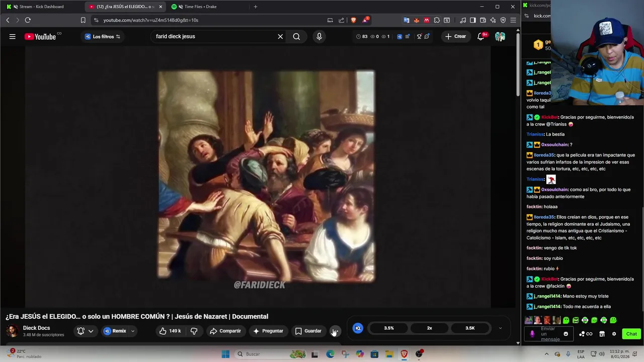644x362 pixels.
Task: Start voice search with the microphone
Action: [319, 36]
